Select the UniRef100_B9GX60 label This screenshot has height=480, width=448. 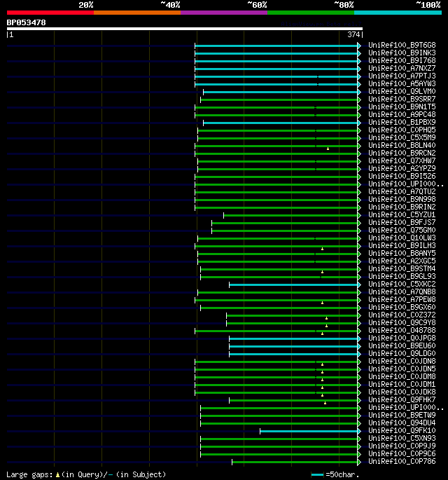[402, 307]
